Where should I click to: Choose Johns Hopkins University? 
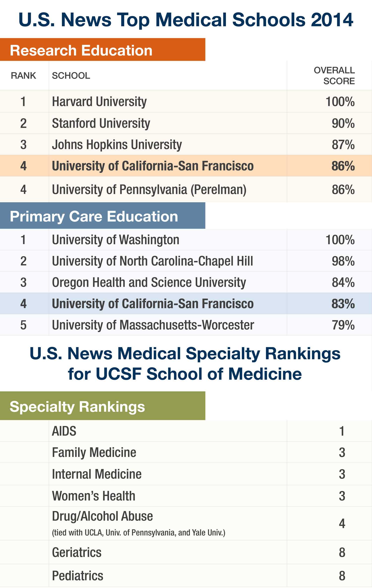click(x=117, y=145)
